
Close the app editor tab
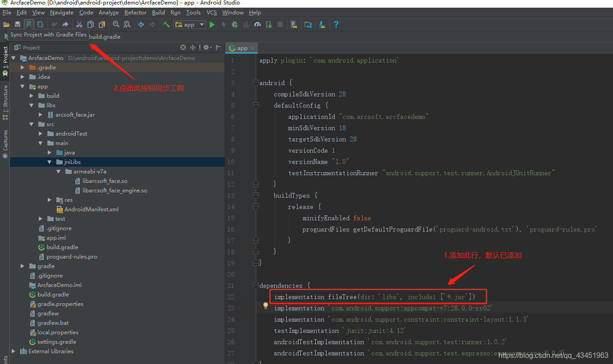(253, 48)
